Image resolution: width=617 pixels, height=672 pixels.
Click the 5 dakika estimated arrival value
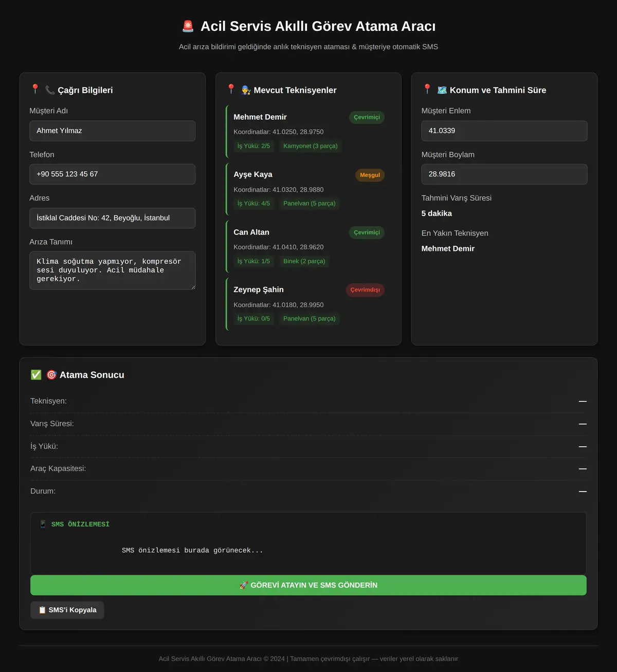pos(437,213)
